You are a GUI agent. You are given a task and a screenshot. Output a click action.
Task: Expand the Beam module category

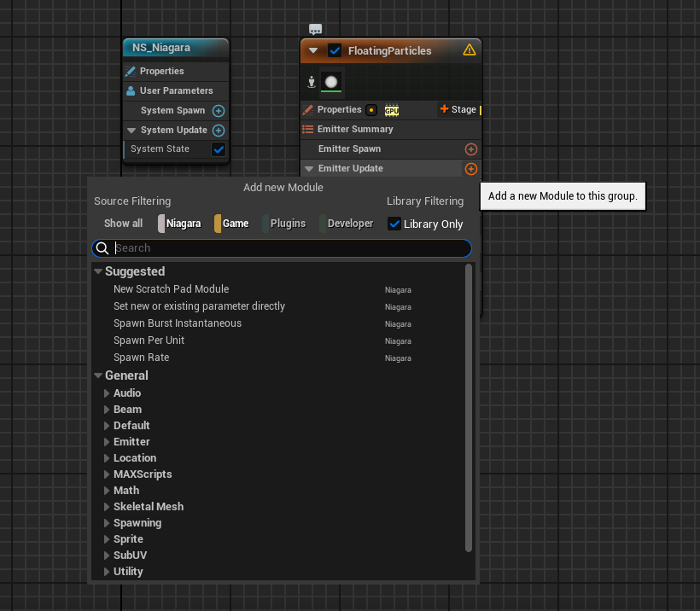(x=107, y=410)
